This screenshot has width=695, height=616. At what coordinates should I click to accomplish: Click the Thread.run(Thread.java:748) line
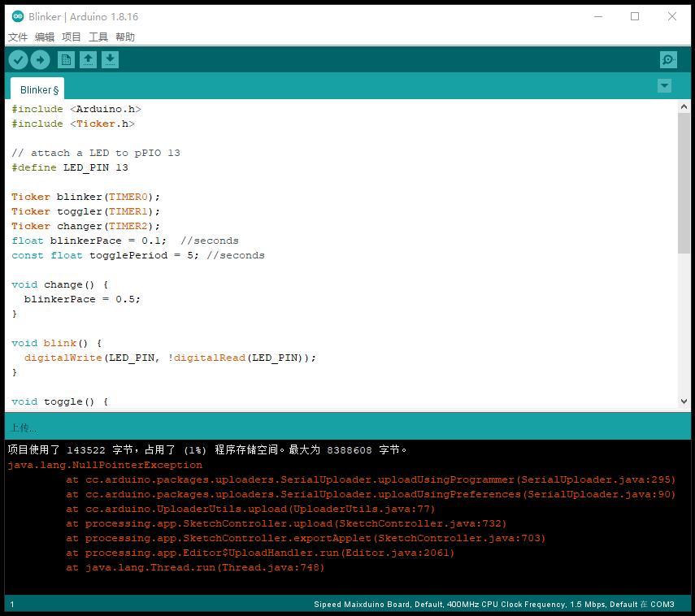pyautogui.click(x=195, y=567)
